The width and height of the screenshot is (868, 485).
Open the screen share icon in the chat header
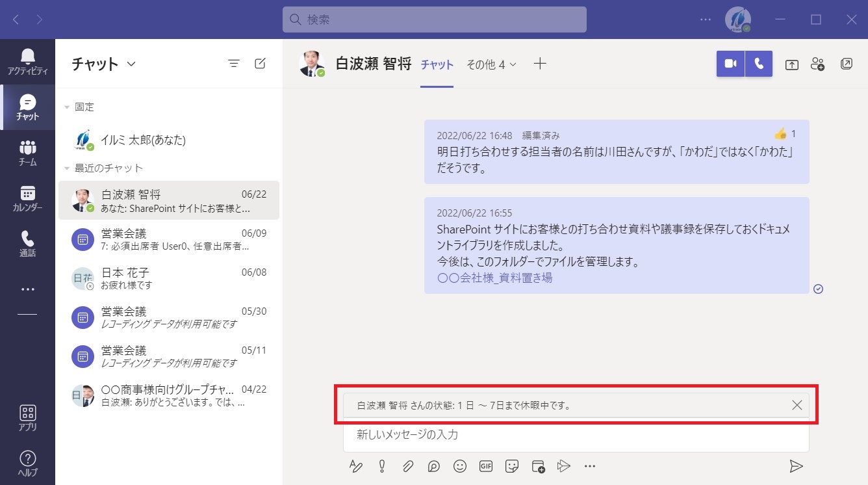click(x=791, y=64)
